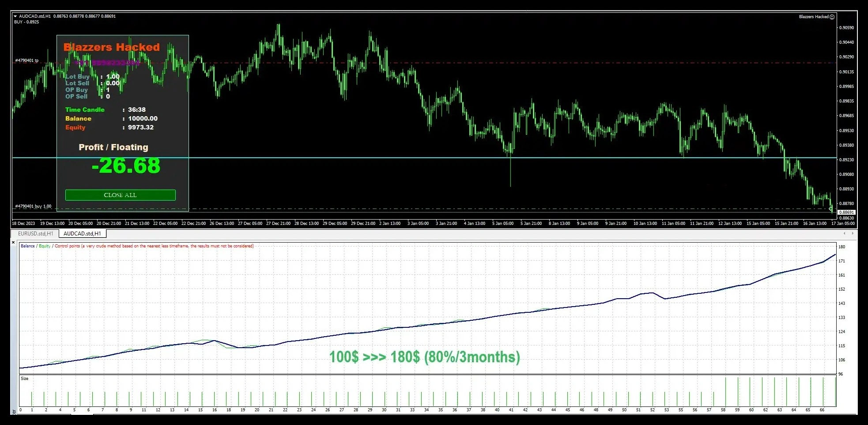
Task: Click the Equity value 9973.32
Action: coord(141,127)
